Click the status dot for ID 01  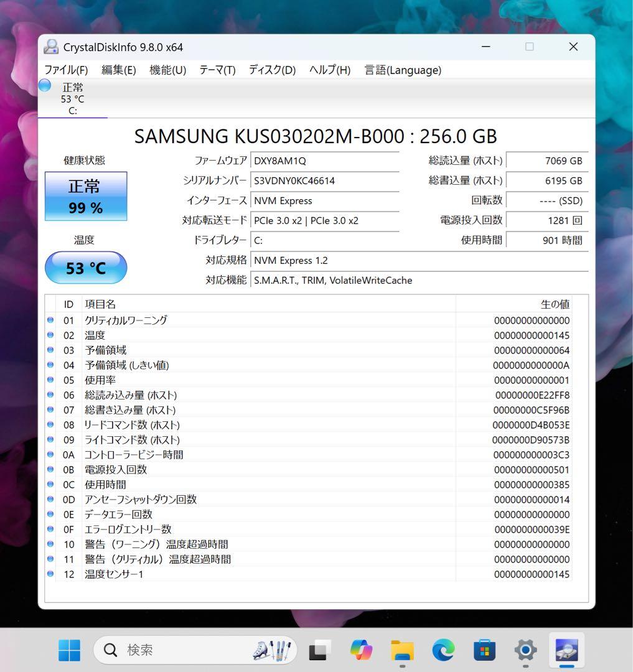pyautogui.click(x=50, y=320)
